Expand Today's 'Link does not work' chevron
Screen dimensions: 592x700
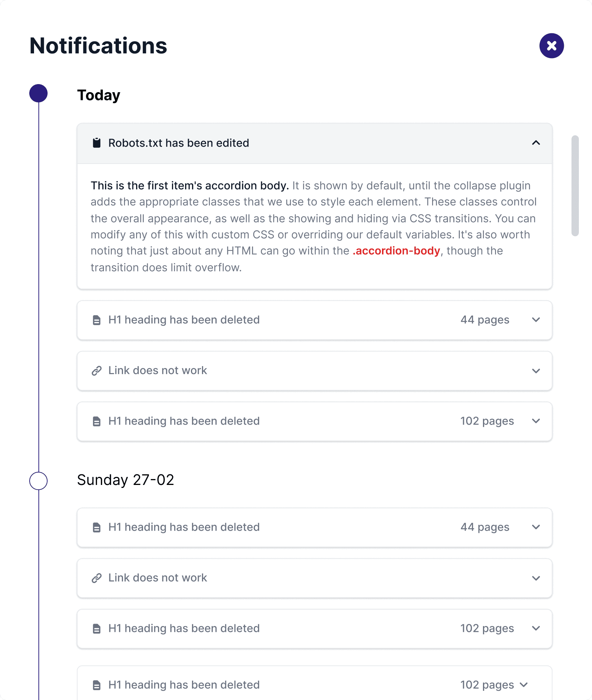point(536,371)
